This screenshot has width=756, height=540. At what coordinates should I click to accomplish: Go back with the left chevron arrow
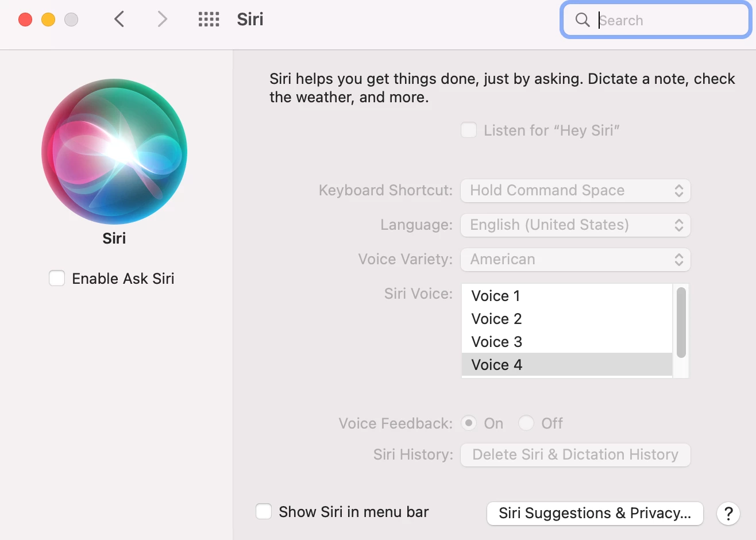(119, 20)
